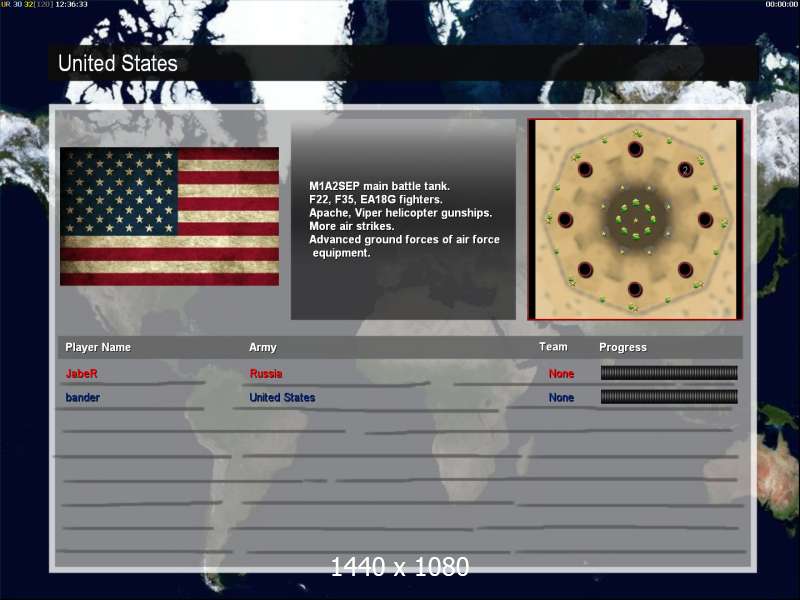Click the green unit cluster at the map center
This screenshot has width=800, height=600.
635,219
